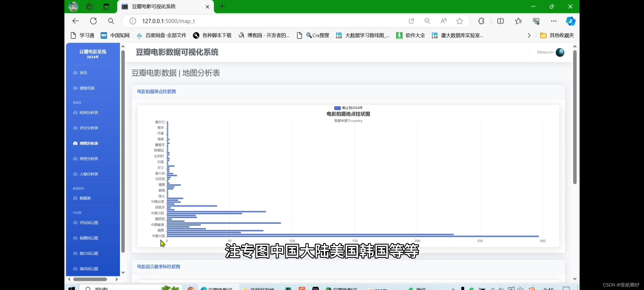Select 地图分析表 in sidebar
The width and height of the screenshot is (644, 290).
(x=86, y=143)
